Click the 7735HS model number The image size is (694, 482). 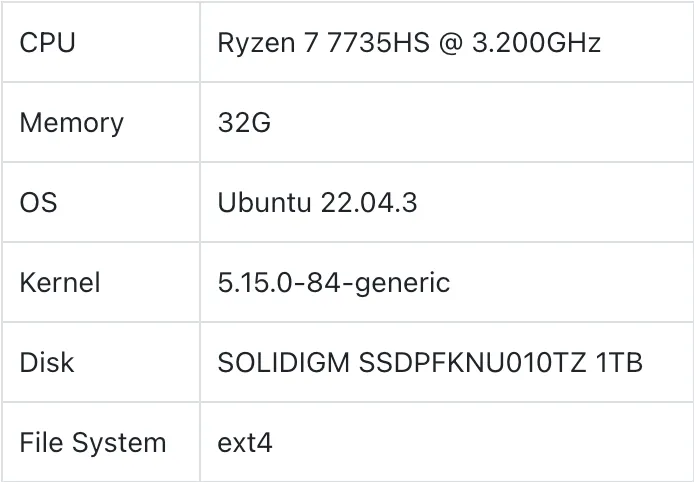(379, 43)
